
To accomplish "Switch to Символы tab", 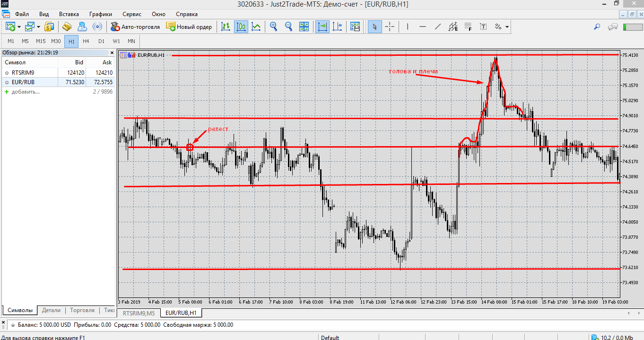I will pos(20,310).
